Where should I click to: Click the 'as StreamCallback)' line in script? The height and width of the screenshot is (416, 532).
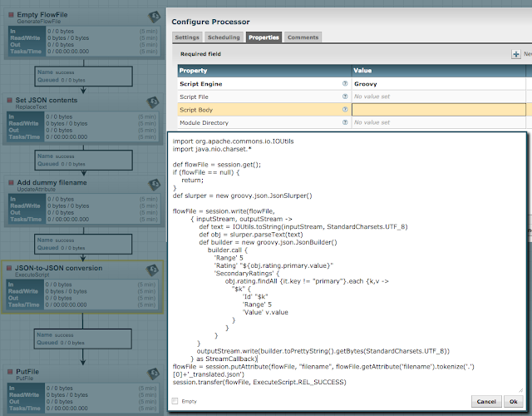click(x=224, y=359)
